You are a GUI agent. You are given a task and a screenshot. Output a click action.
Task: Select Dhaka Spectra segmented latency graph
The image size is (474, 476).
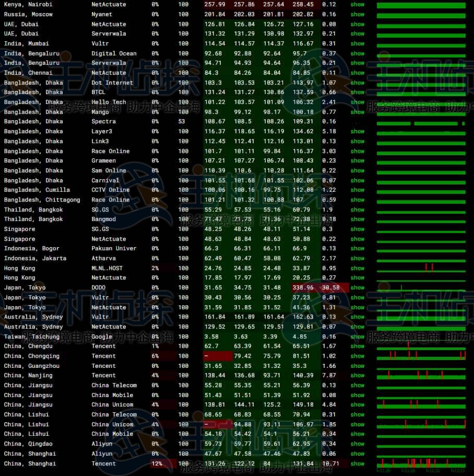click(421, 123)
